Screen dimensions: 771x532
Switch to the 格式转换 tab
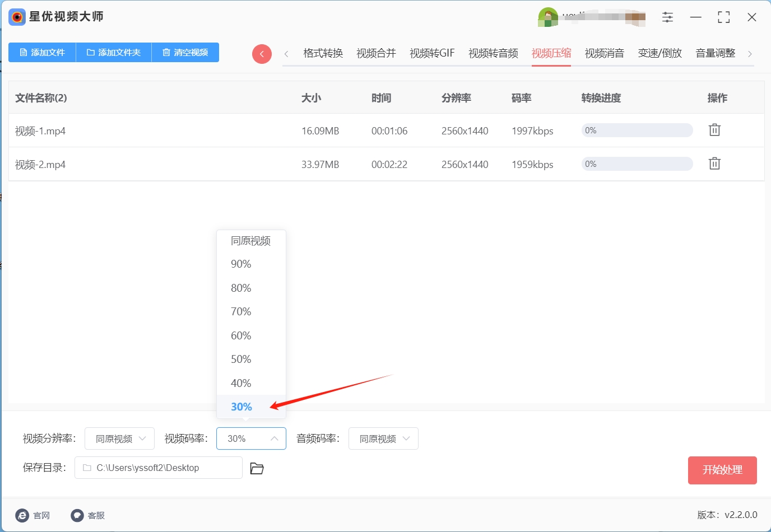(x=323, y=53)
